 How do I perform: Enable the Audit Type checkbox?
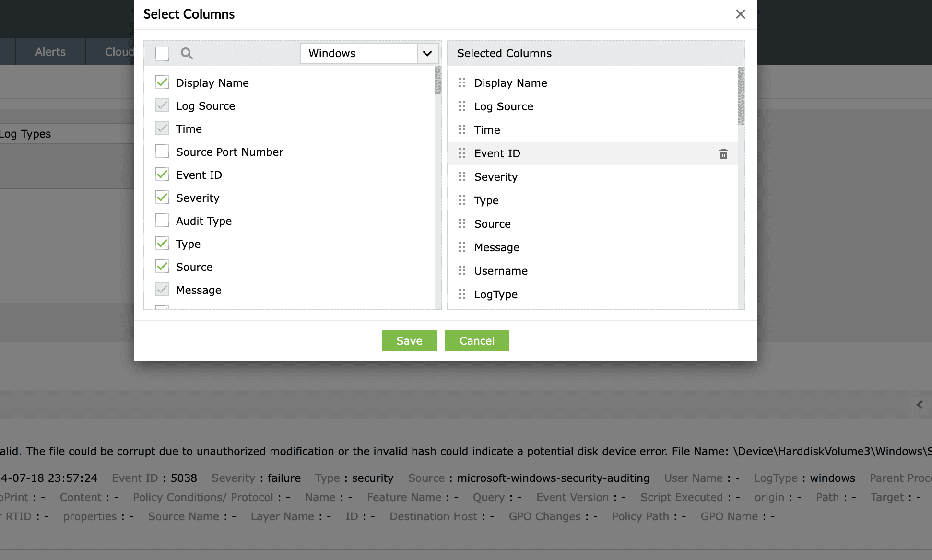(x=162, y=221)
